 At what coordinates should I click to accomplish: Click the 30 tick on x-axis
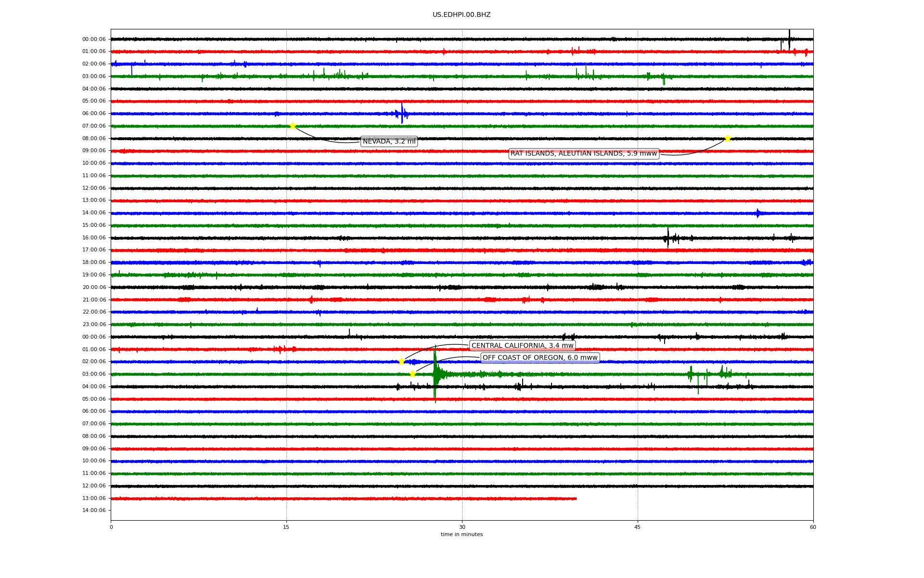click(462, 527)
